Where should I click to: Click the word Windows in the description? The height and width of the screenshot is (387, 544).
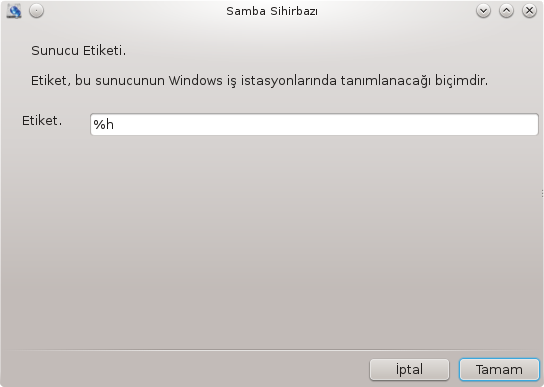click(x=195, y=81)
